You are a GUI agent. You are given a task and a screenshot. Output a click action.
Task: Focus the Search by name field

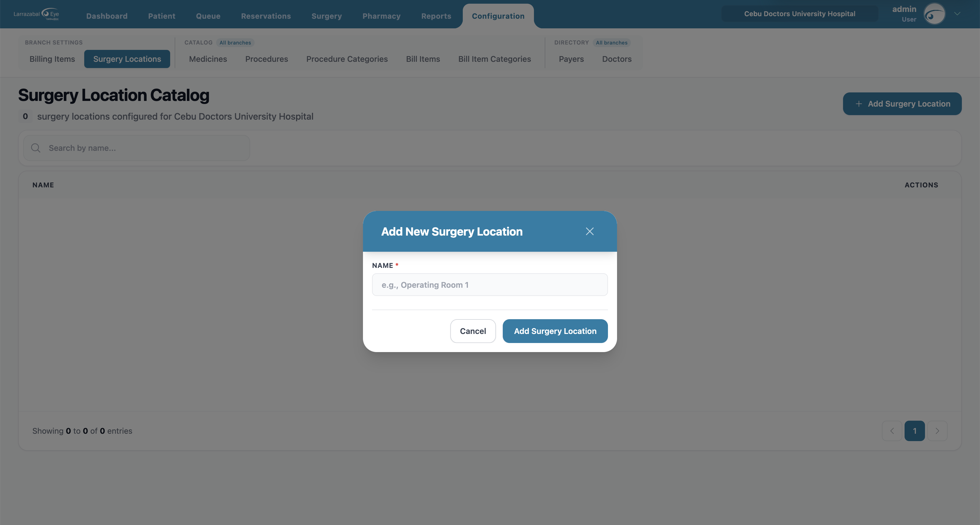coord(137,148)
